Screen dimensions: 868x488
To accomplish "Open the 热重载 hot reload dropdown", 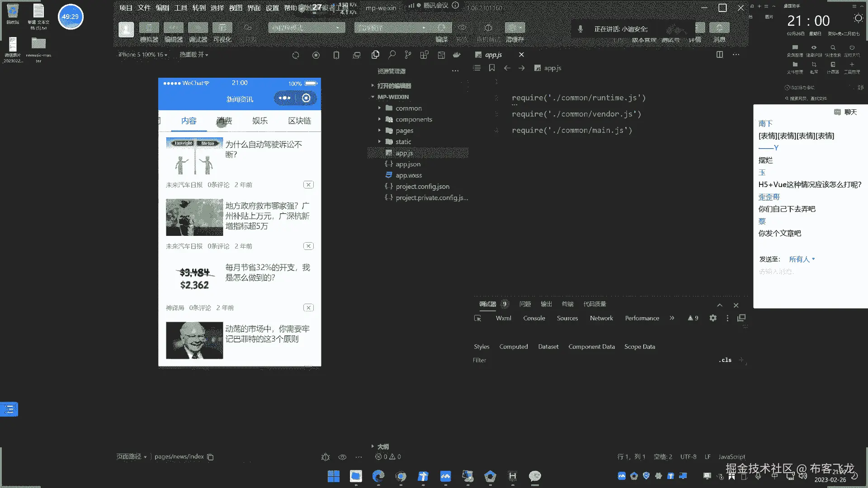I will [193, 55].
